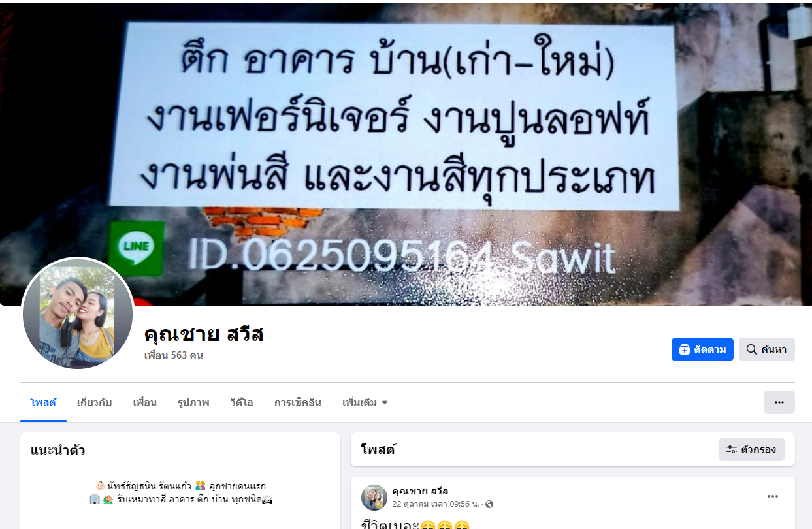This screenshot has width=812, height=529.
Task: Open the วิดีโอ tab
Action: point(242,402)
